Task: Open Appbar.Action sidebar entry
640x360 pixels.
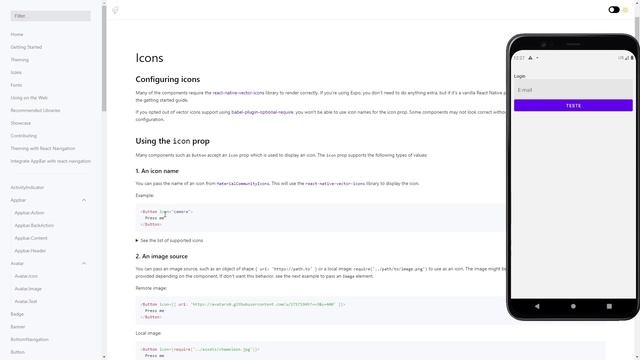Action: point(29,213)
